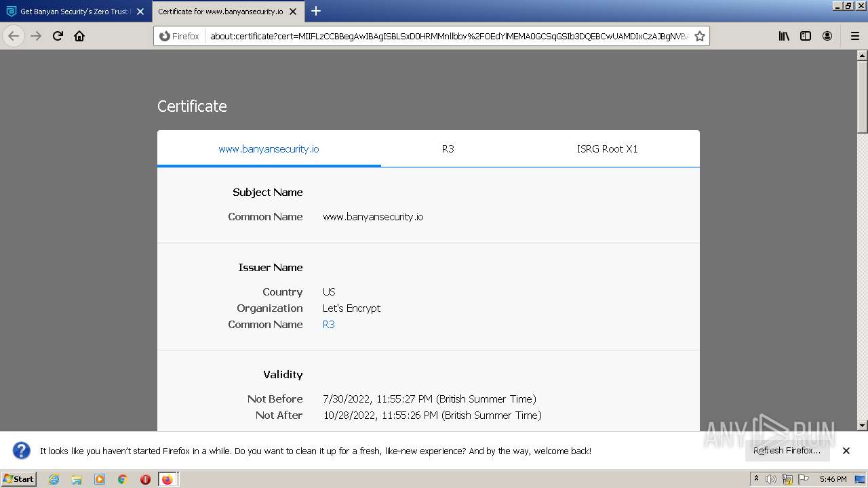
Task: Open the Start menu
Action: point(19,479)
